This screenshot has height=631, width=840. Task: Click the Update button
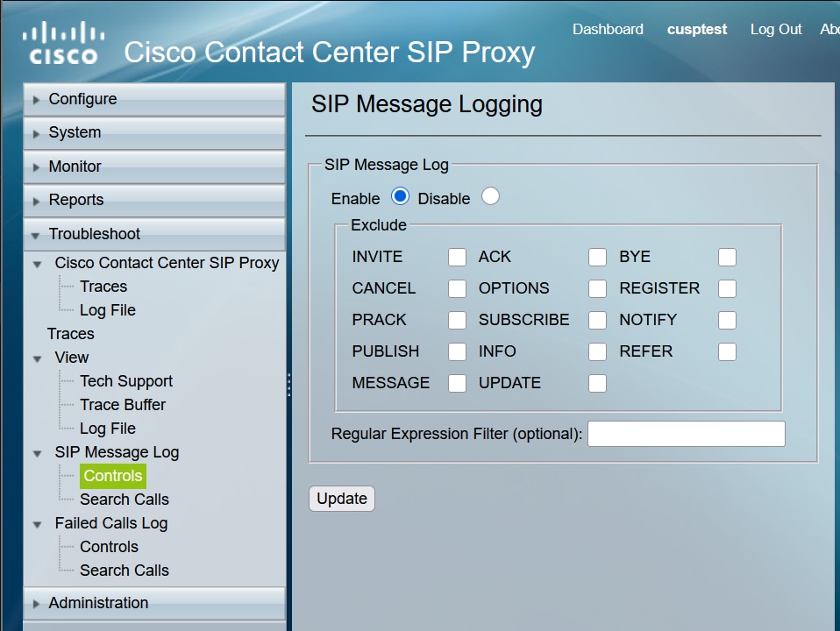[342, 499]
